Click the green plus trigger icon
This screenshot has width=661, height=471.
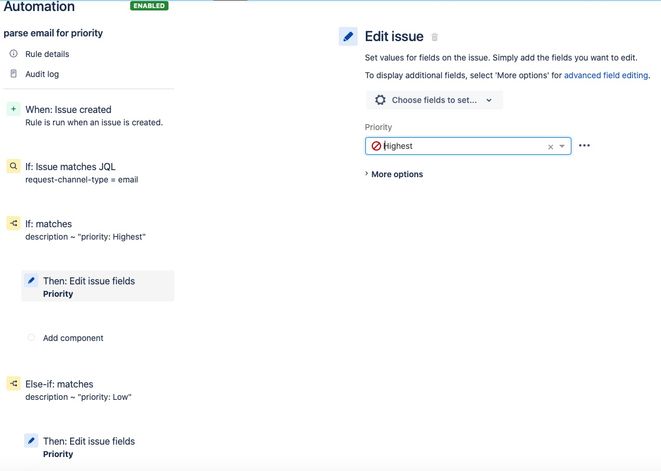click(13, 109)
